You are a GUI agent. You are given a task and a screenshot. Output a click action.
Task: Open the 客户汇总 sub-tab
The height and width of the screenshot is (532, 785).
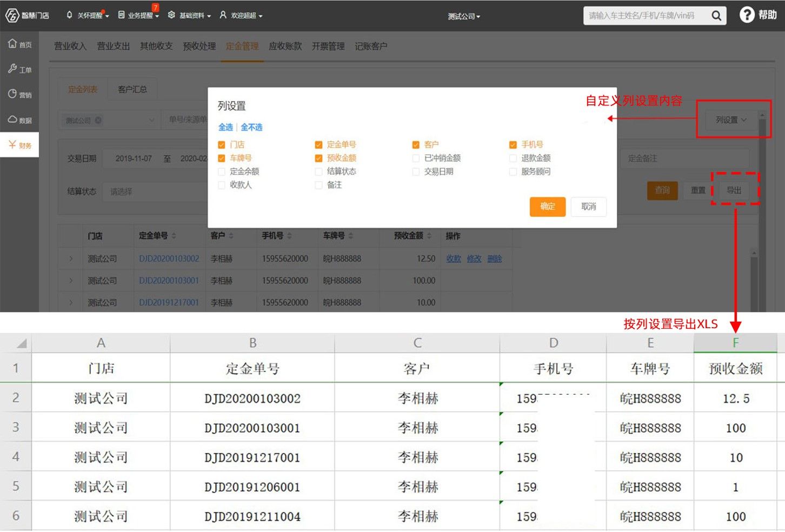132,89
